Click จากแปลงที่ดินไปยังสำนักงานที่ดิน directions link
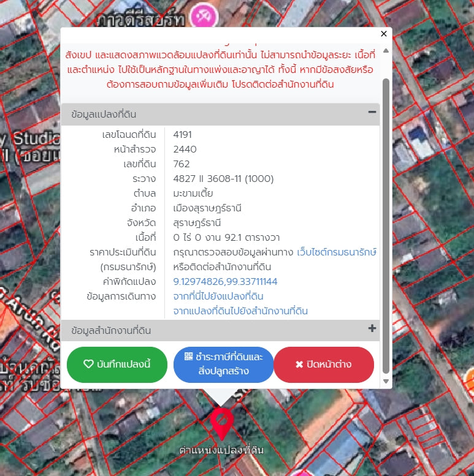474x476 pixels. point(240,311)
